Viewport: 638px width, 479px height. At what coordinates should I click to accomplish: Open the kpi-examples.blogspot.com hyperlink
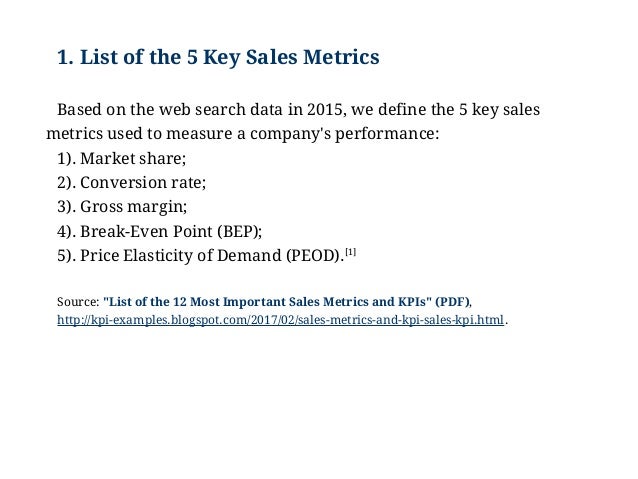(x=280, y=320)
